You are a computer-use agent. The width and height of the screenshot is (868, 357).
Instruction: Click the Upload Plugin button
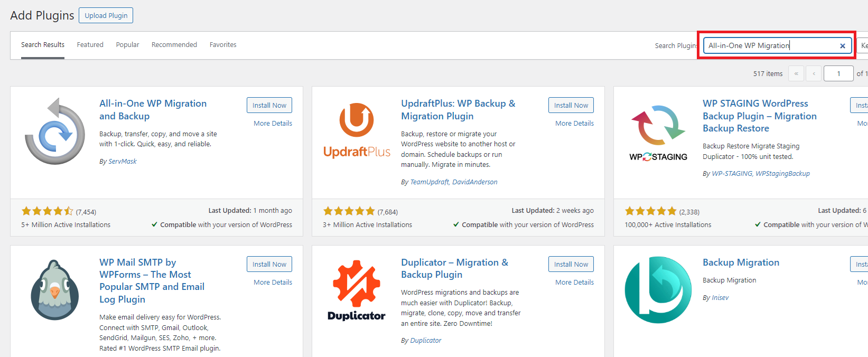pos(106,15)
